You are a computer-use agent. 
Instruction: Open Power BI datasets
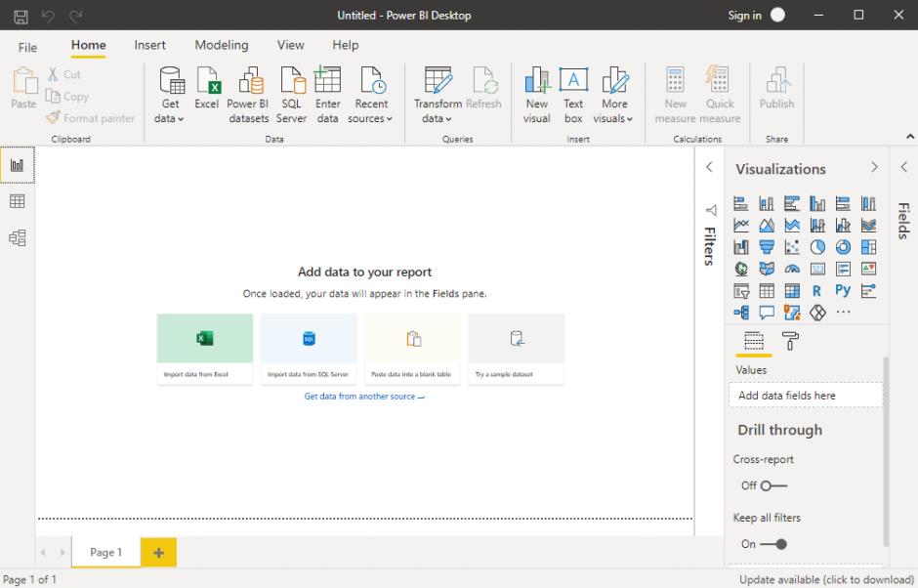pyautogui.click(x=249, y=95)
